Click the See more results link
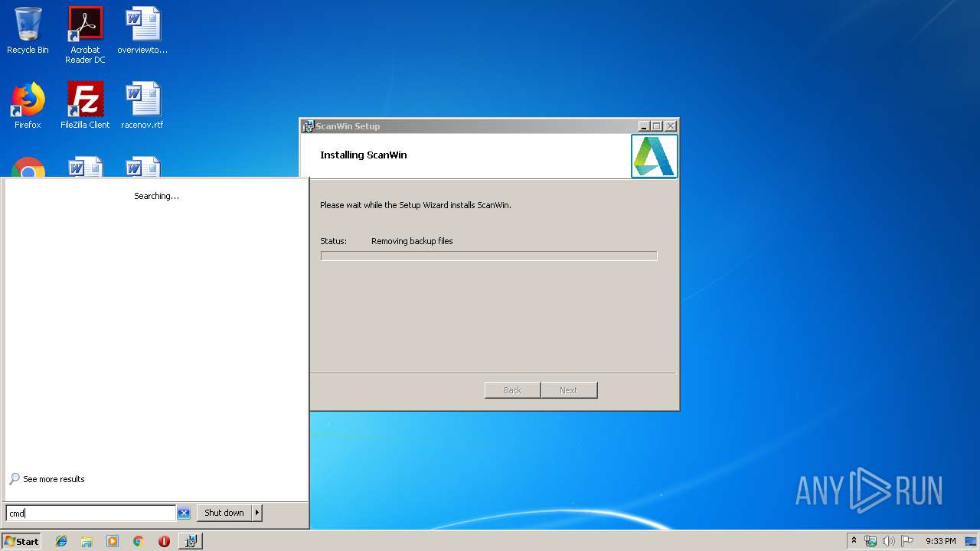 (x=54, y=479)
